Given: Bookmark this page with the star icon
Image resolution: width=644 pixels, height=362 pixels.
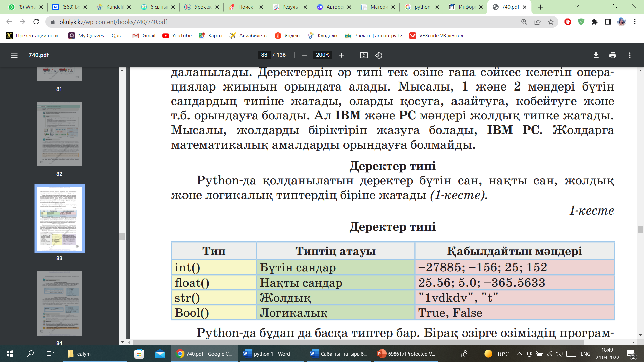Looking at the screenshot, I should pos(551,22).
